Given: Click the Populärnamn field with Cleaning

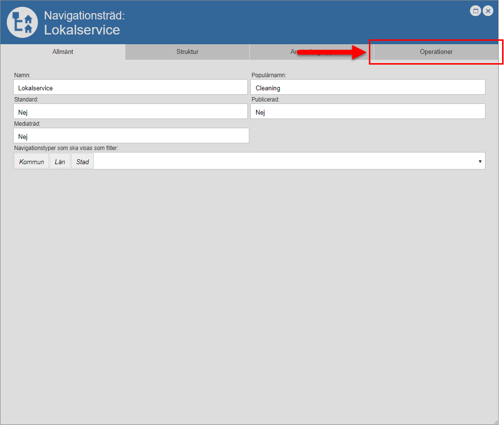Looking at the screenshot, I should tap(367, 88).
